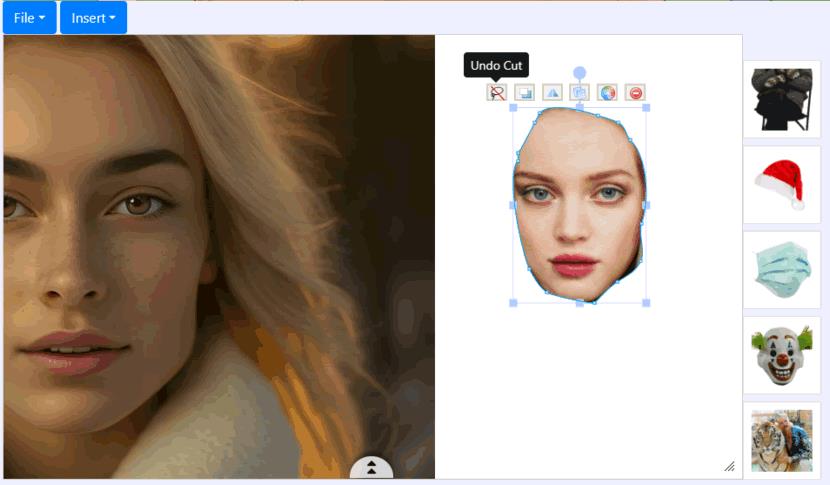
Task: Click the bottom-right selection corner handle
Action: coord(646,303)
